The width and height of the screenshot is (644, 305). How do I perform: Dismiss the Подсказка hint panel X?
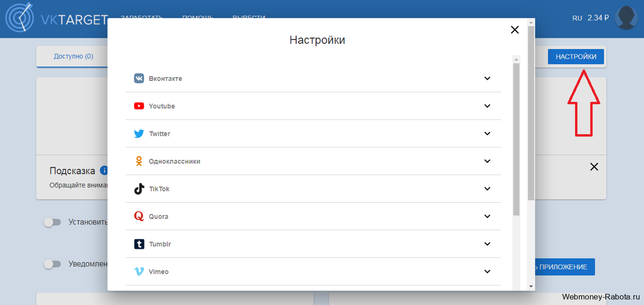coord(594,167)
